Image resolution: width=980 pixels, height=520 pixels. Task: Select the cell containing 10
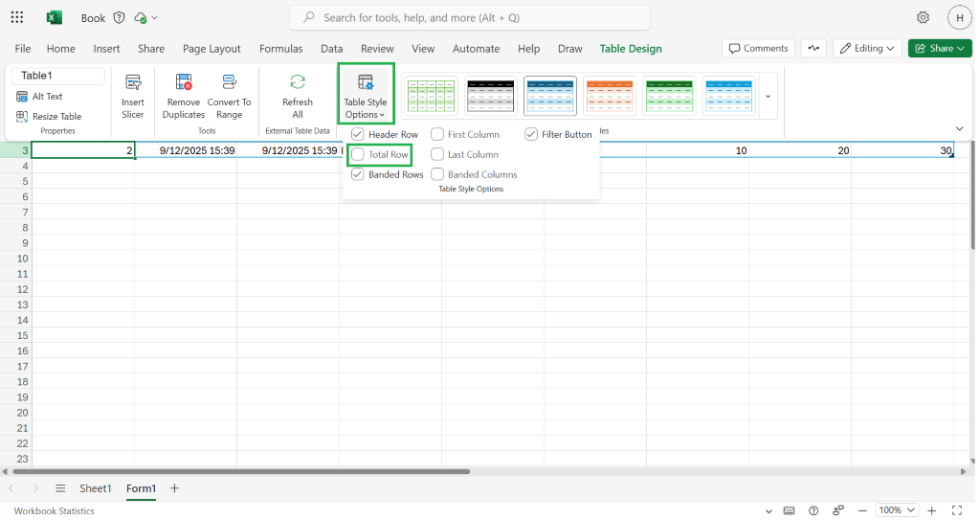click(x=698, y=150)
